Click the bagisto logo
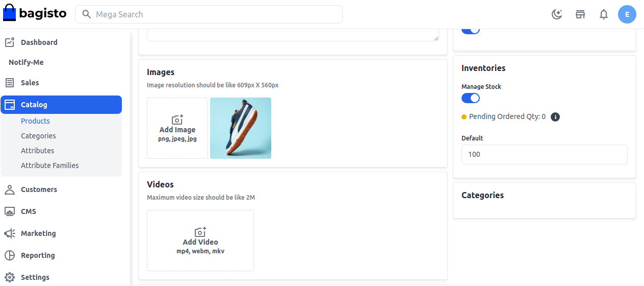This screenshot has width=644, height=286. (35, 14)
